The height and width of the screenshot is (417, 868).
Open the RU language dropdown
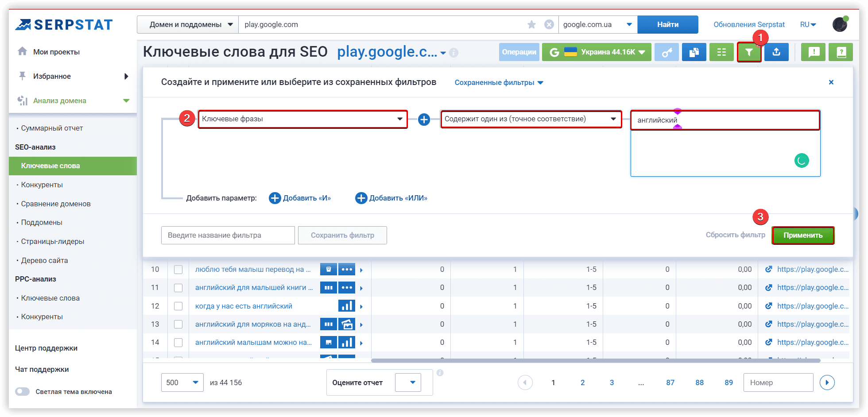(x=808, y=25)
